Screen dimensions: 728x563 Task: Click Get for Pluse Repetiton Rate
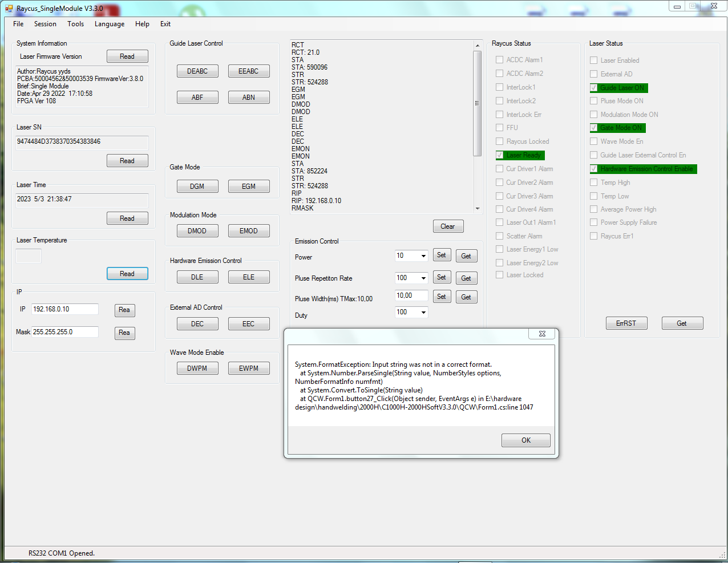466,278
